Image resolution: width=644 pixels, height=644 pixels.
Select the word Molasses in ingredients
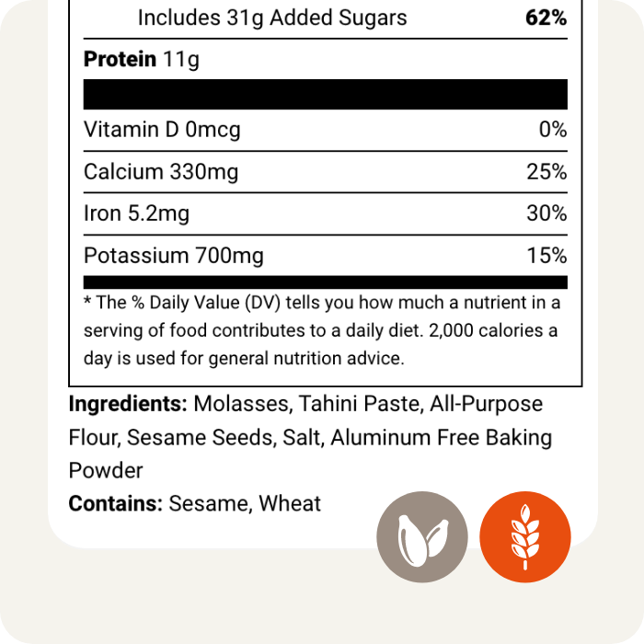[x=235, y=404]
